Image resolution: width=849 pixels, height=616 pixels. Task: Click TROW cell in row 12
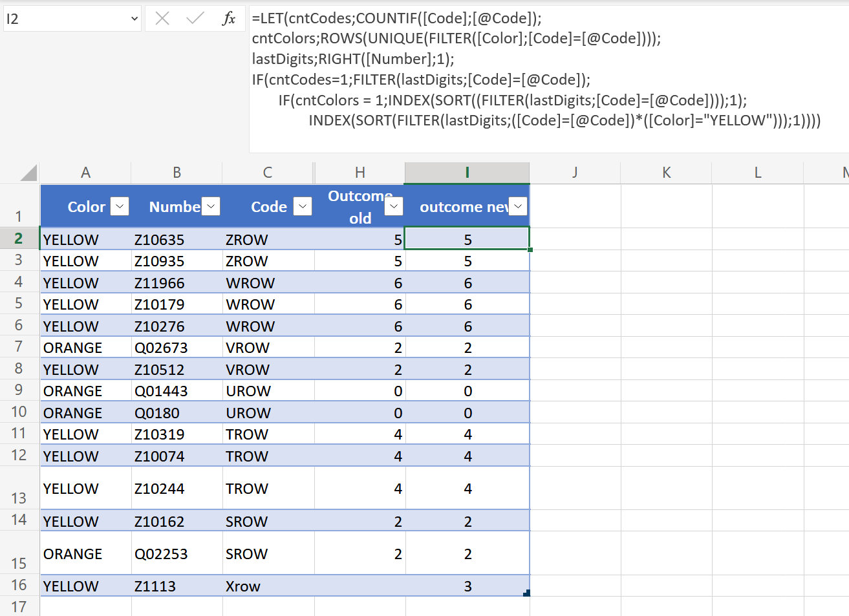click(x=268, y=456)
